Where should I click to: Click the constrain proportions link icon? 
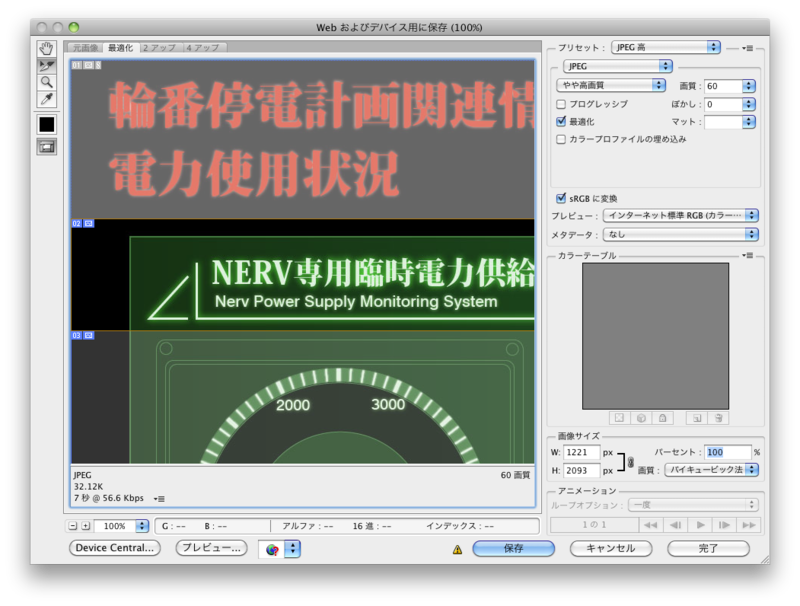(631, 462)
